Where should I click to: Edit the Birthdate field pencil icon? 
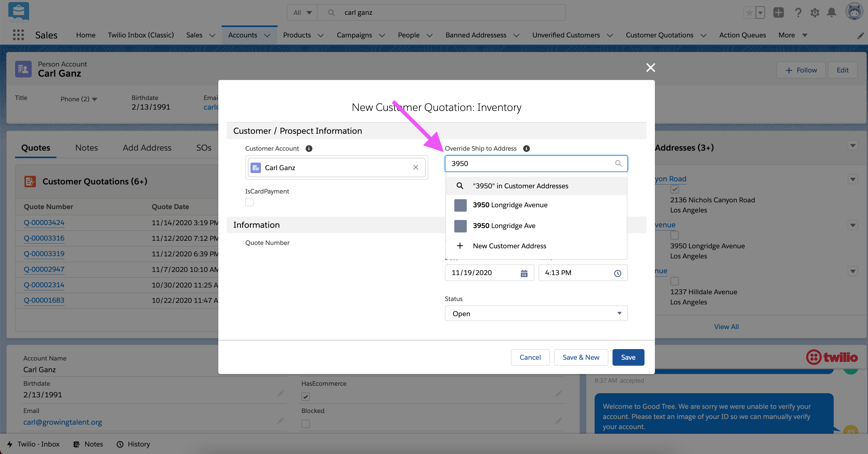click(x=280, y=393)
